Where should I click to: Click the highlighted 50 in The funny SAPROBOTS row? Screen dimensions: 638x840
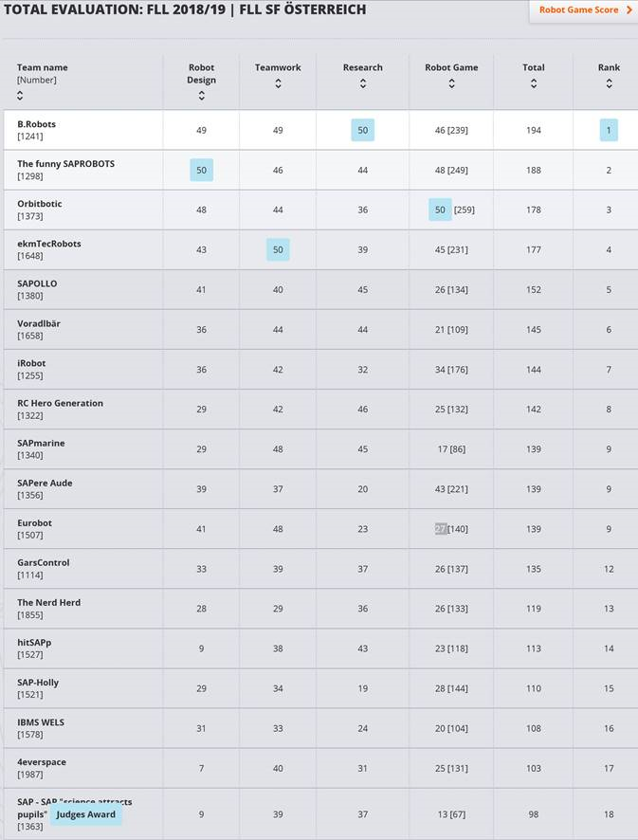coord(201,170)
